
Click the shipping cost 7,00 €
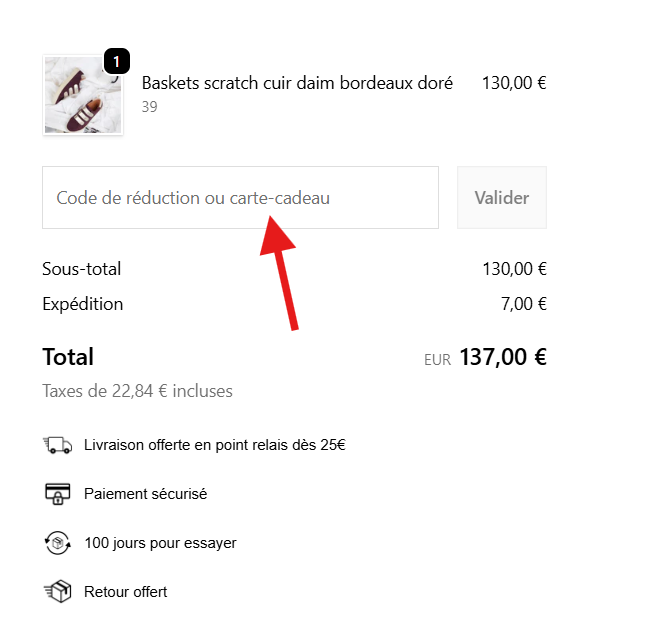[x=522, y=304]
